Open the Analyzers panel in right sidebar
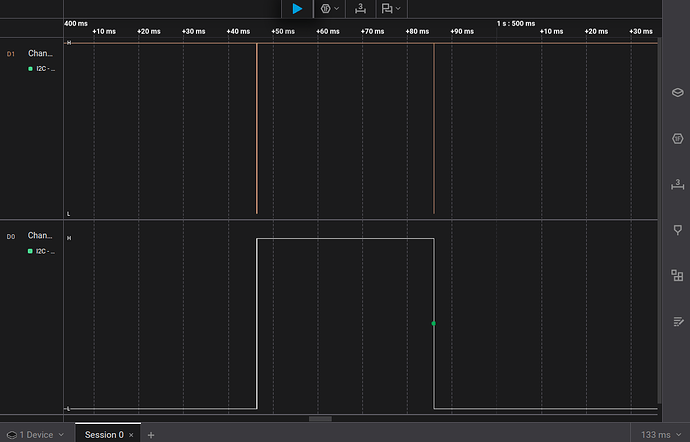The width and height of the screenshot is (690, 442). pos(678,139)
